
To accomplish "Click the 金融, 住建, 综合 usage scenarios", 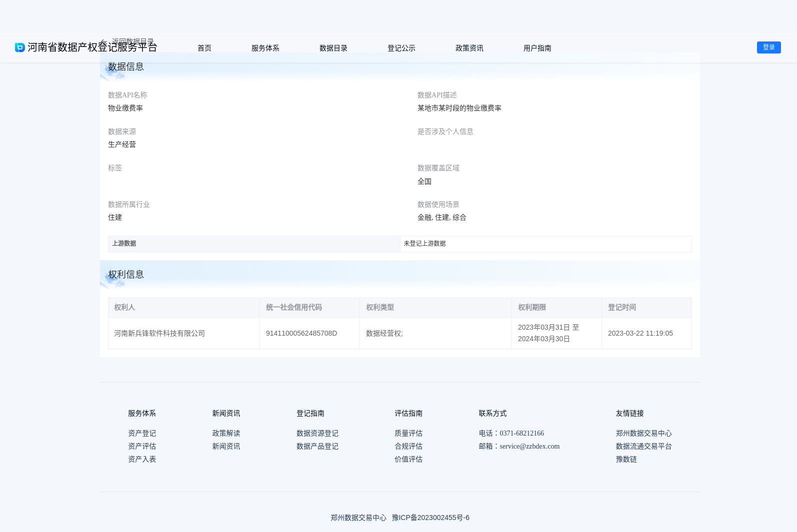I will (442, 217).
